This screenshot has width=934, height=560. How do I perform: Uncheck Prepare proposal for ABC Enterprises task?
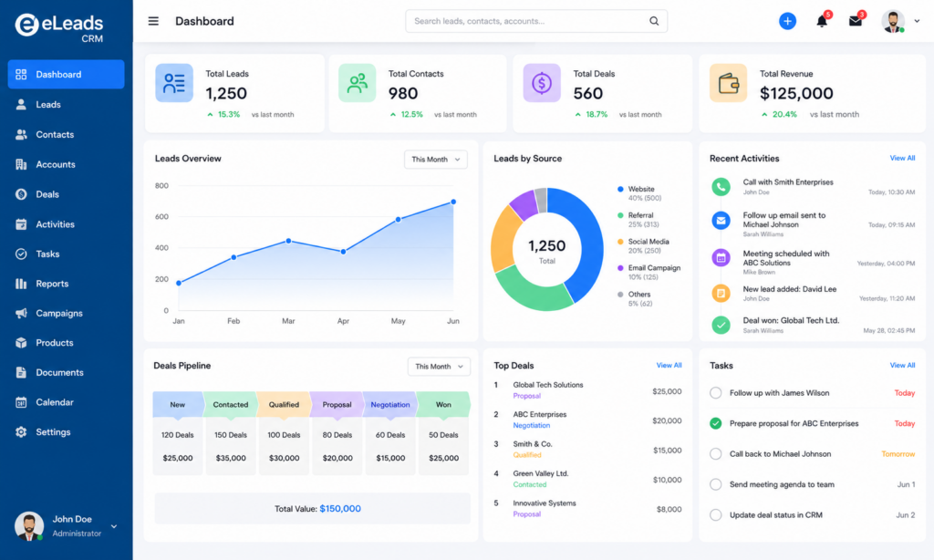(x=715, y=423)
